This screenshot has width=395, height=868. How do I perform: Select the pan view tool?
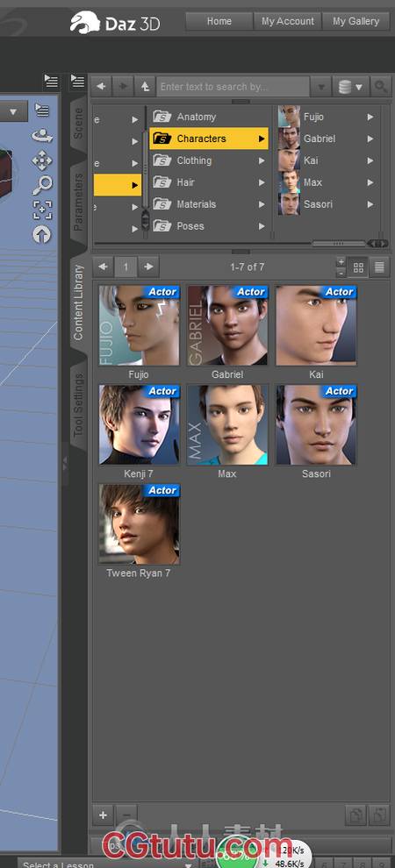(x=42, y=161)
